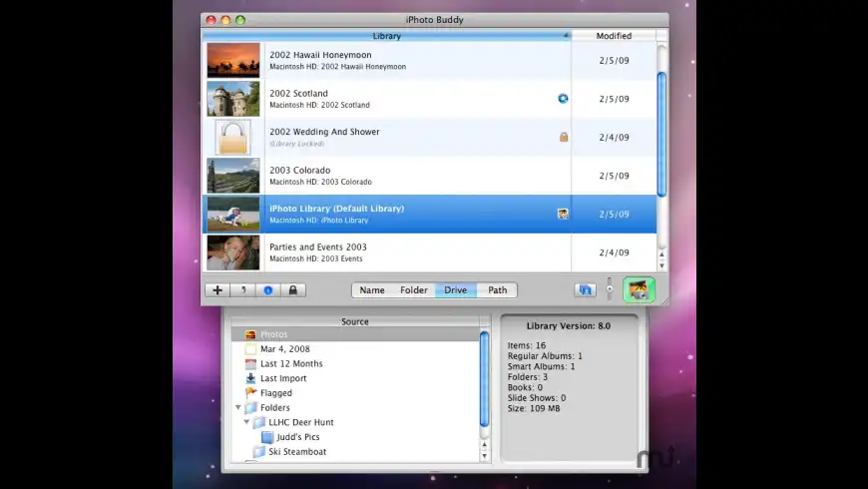The image size is (868, 489).
Task: Sort by the Modified column header
Action: coord(614,36)
